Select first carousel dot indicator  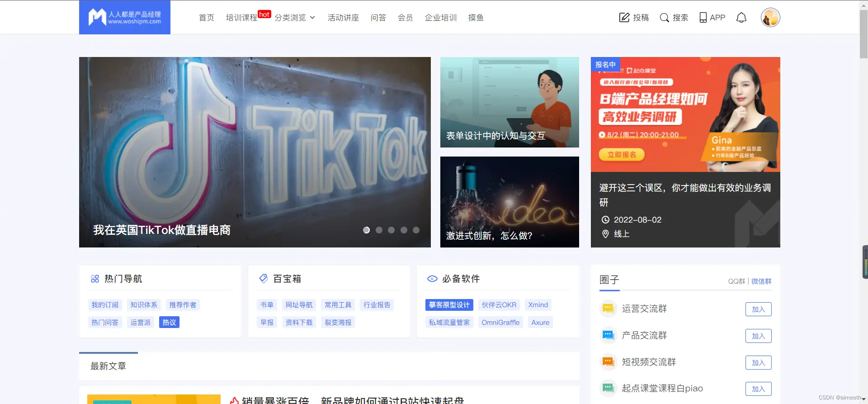click(367, 230)
